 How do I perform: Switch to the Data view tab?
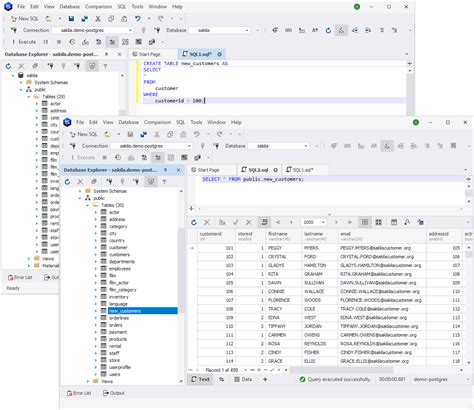pos(243,379)
